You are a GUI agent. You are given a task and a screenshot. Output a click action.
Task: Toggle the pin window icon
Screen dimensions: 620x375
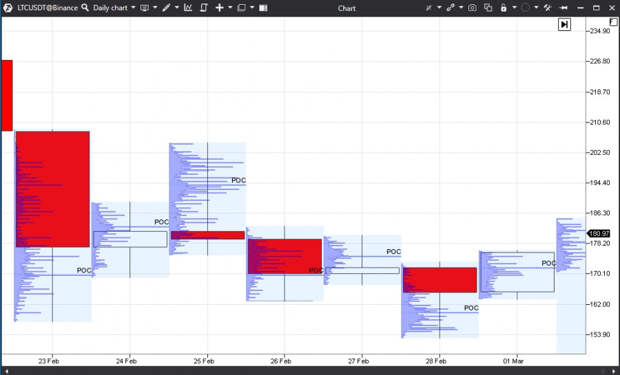point(564,8)
